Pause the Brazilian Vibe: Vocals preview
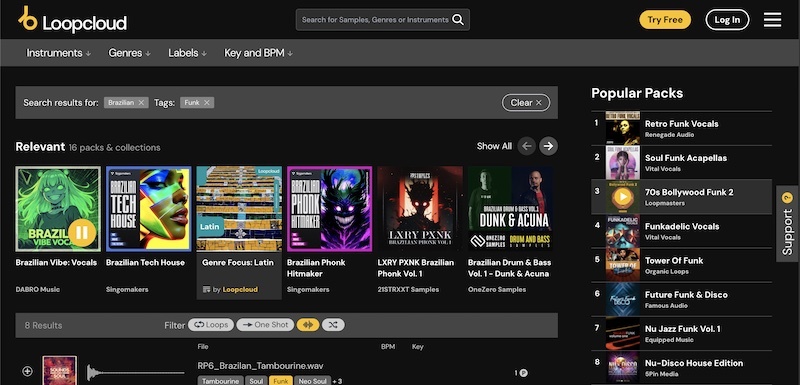The height and width of the screenshot is (385, 800). pyautogui.click(x=82, y=232)
